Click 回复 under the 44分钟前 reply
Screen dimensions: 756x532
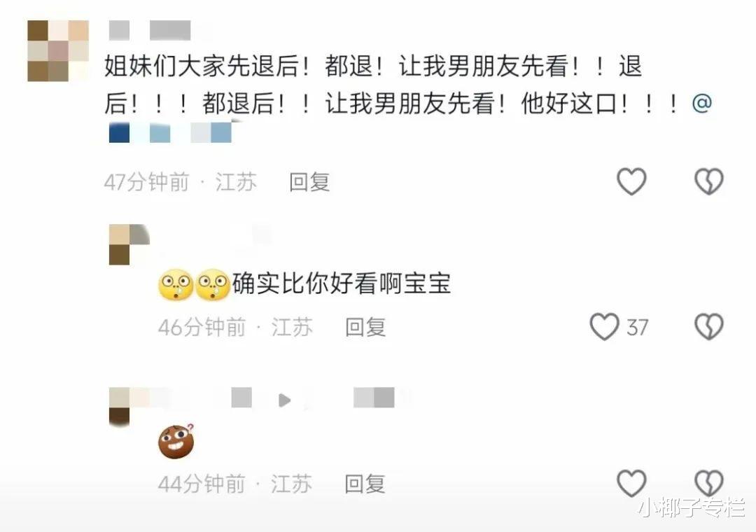(x=365, y=483)
